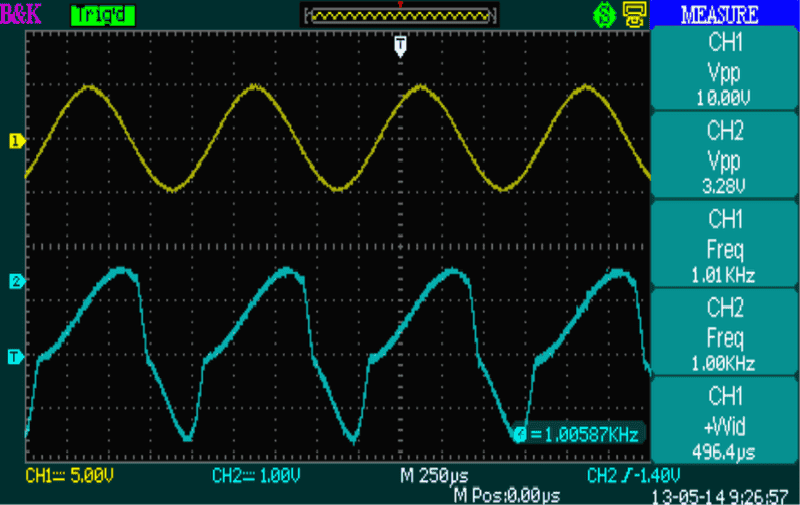The width and height of the screenshot is (800, 505).
Task: Select the CH1 Vpp 10.00V measurement
Action: click(x=724, y=69)
